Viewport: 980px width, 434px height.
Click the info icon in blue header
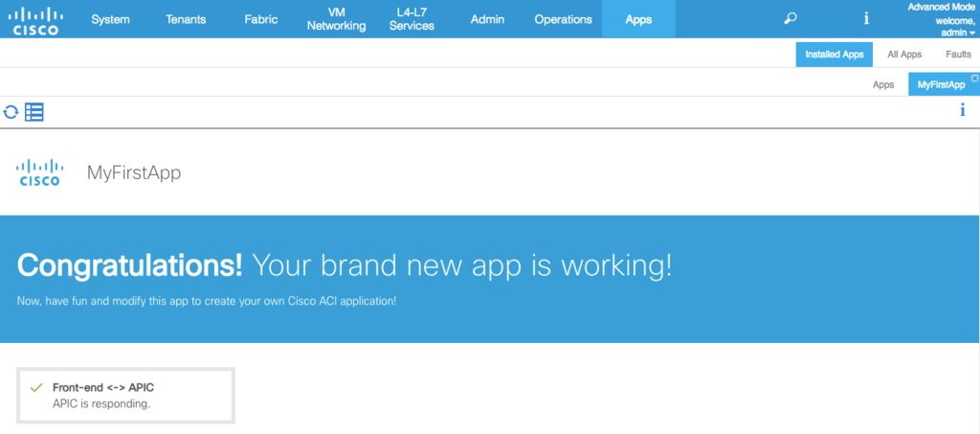866,19
